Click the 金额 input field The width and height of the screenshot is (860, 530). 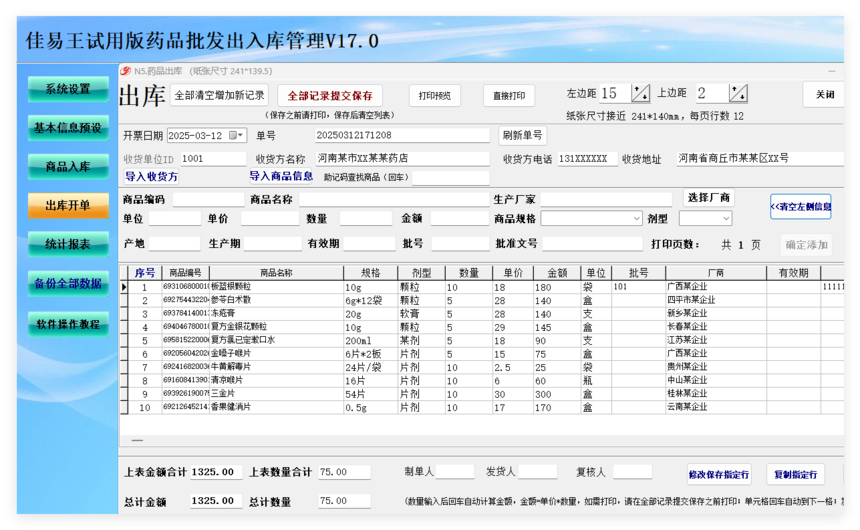(x=460, y=219)
